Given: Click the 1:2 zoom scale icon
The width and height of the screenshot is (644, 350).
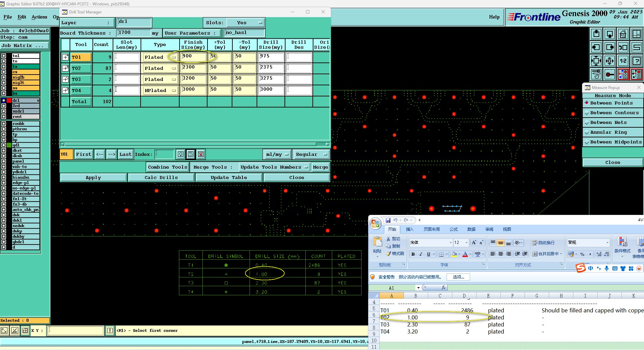Looking at the screenshot, I should pyautogui.click(x=623, y=61).
